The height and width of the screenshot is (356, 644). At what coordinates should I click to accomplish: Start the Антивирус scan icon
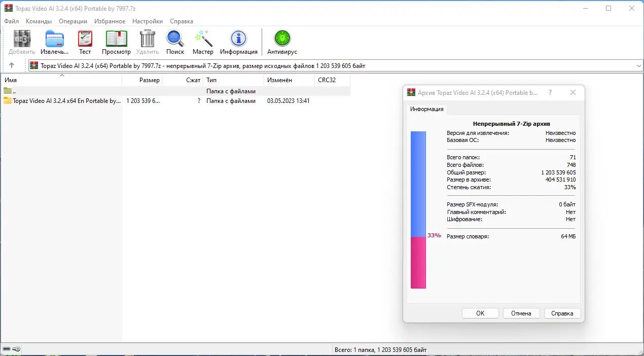tap(281, 41)
